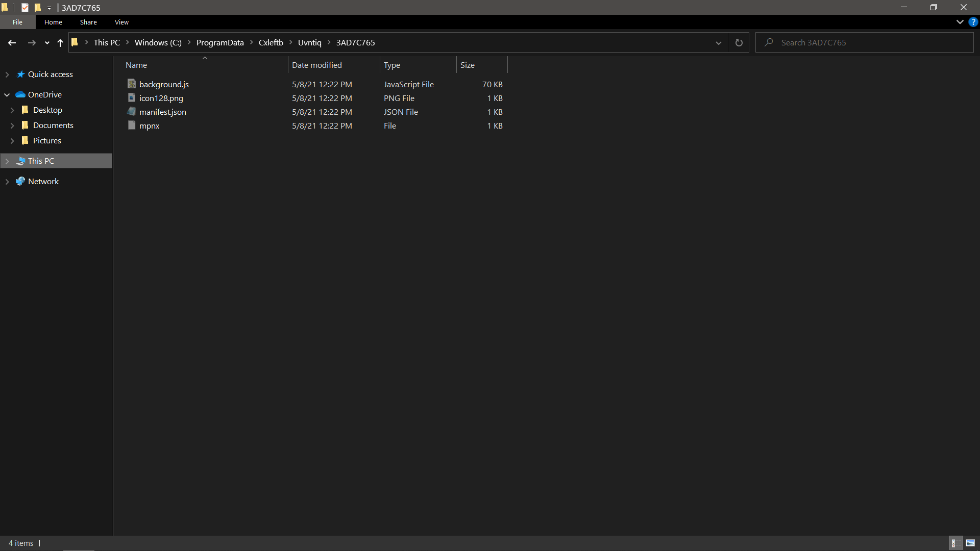Sort files by the Size column
980x551 pixels.
click(x=468, y=65)
